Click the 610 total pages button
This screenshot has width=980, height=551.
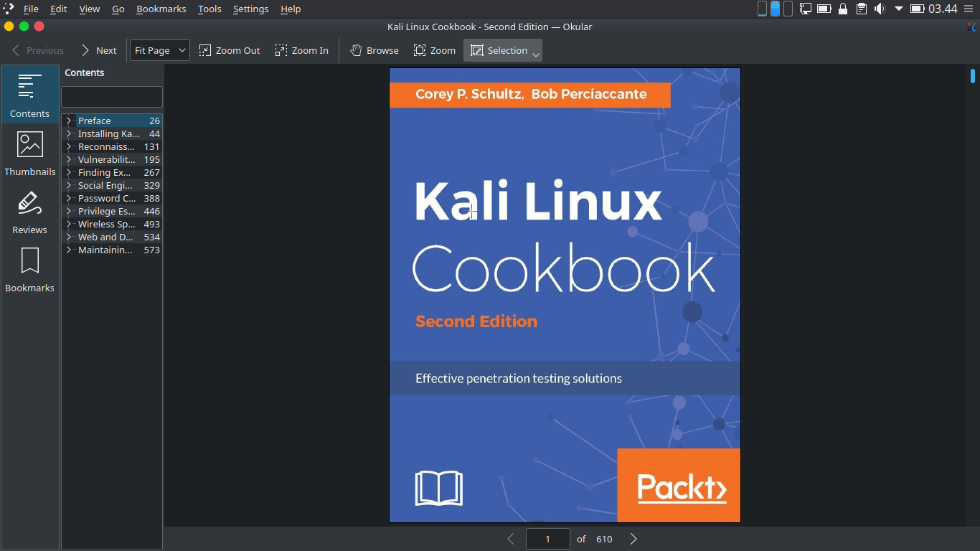tap(604, 539)
